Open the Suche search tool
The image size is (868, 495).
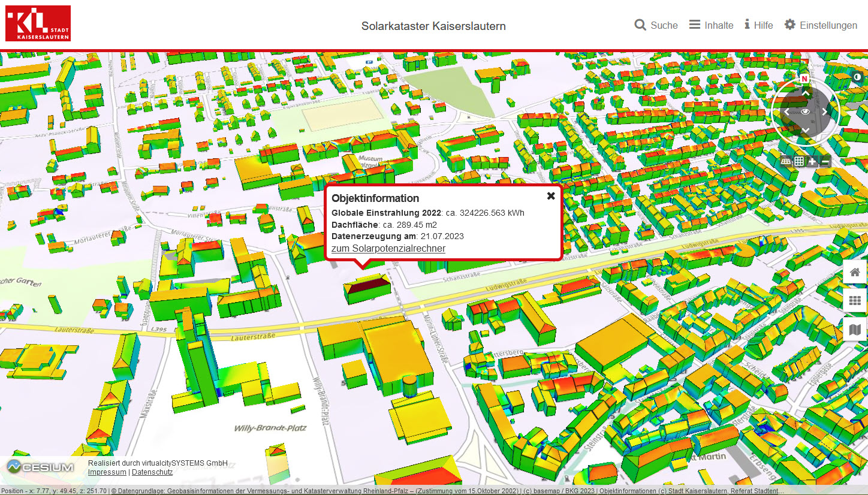(x=656, y=25)
